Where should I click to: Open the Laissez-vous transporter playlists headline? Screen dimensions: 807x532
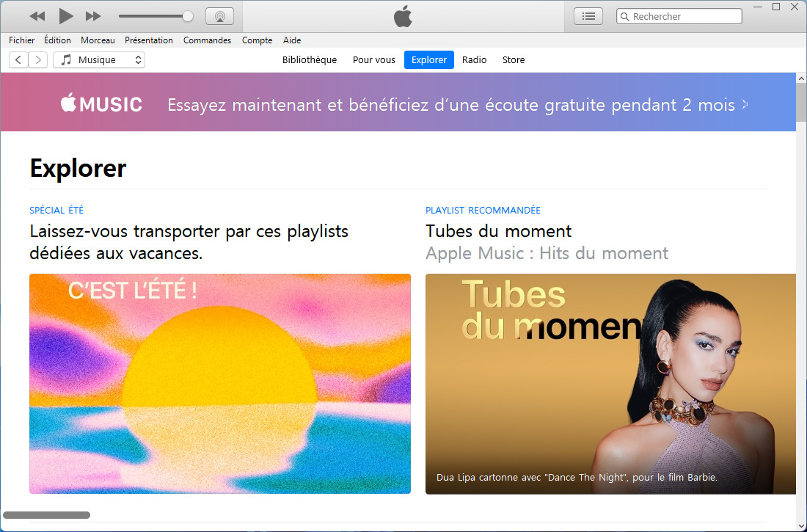189,242
